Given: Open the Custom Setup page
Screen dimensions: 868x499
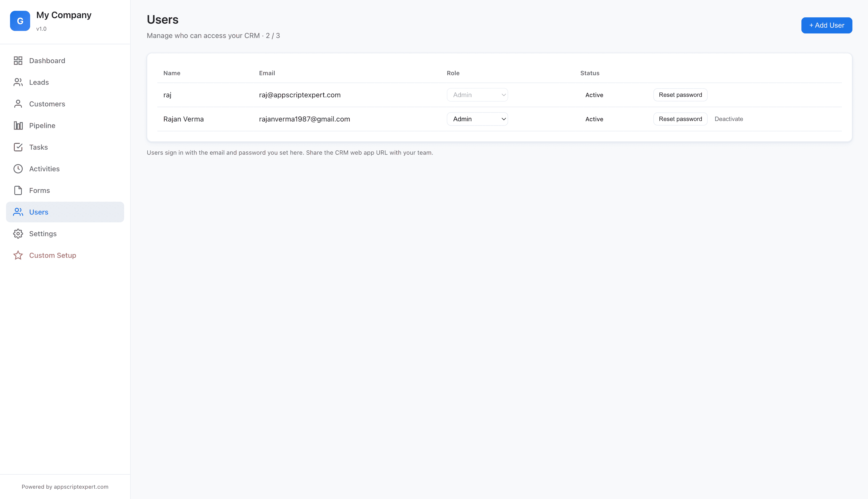Looking at the screenshot, I should 65,255.
